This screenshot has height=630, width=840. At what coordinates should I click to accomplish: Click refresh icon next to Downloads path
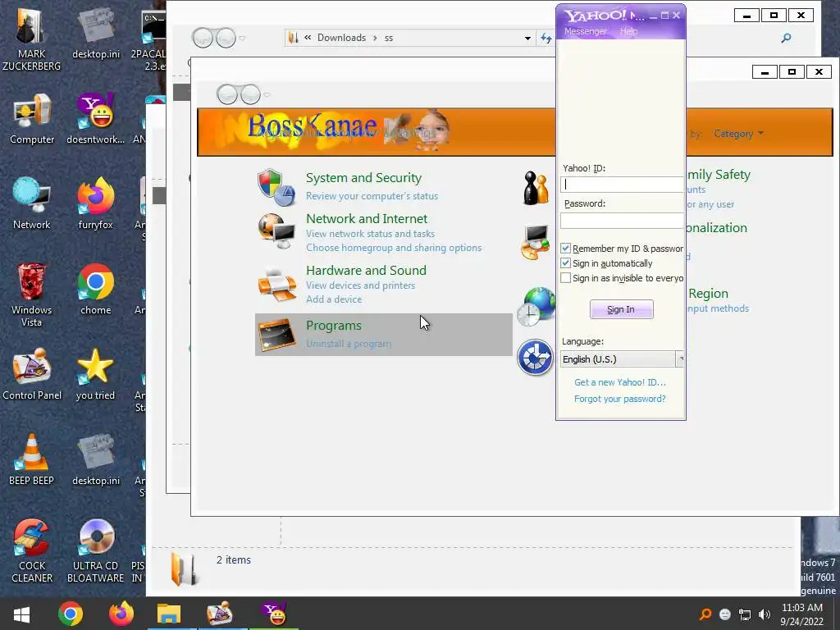(x=546, y=38)
